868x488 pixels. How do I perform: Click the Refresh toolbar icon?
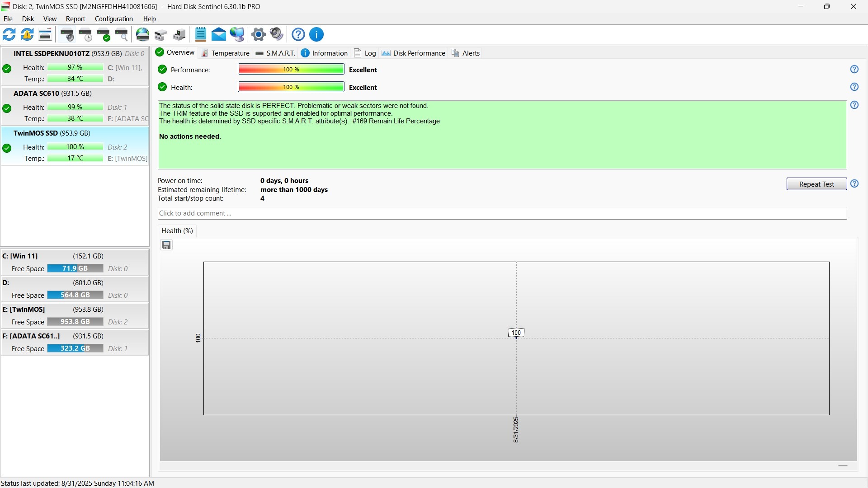(x=9, y=34)
